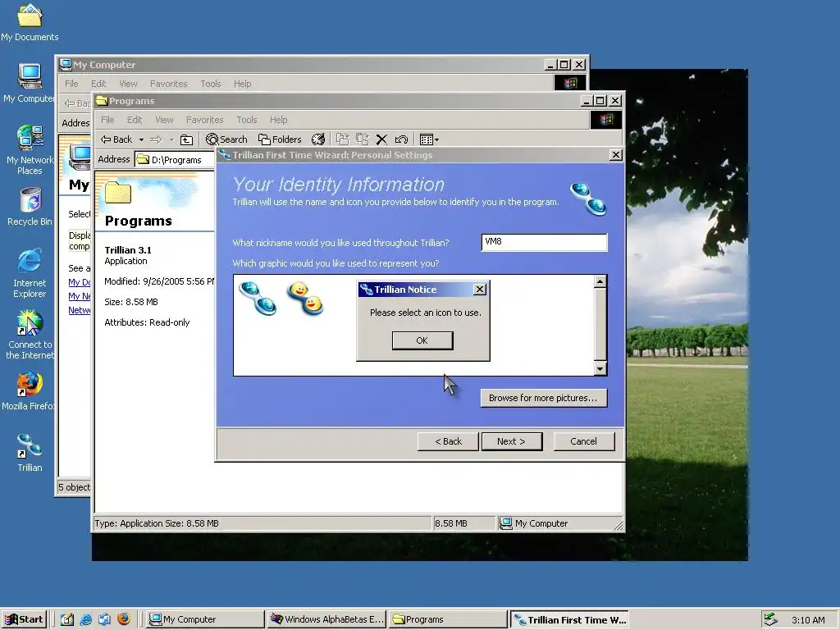The image size is (840, 630).
Task: Click Back in Programs window toolbar
Action: [x=116, y=139]
